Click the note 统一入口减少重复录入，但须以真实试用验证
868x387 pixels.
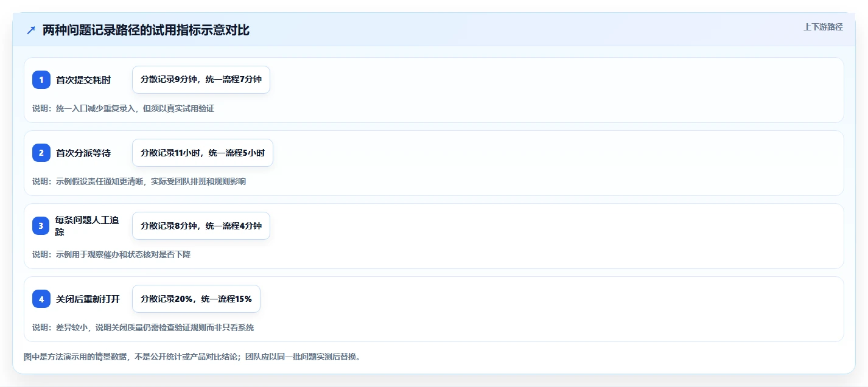[135, 108]
